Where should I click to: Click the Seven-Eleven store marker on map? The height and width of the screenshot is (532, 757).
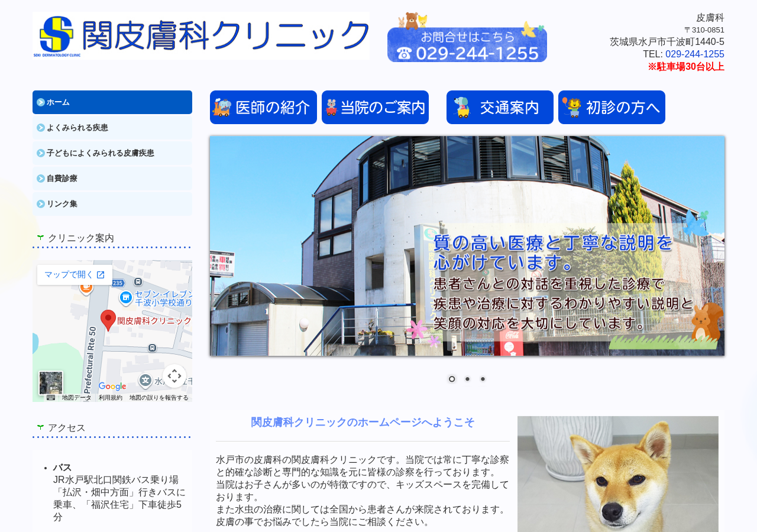[125, 298]
